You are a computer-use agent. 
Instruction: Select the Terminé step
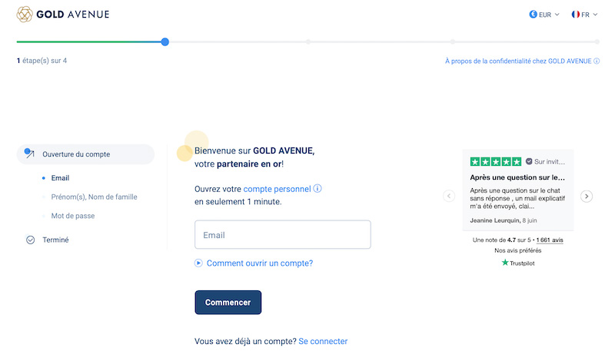55,240
